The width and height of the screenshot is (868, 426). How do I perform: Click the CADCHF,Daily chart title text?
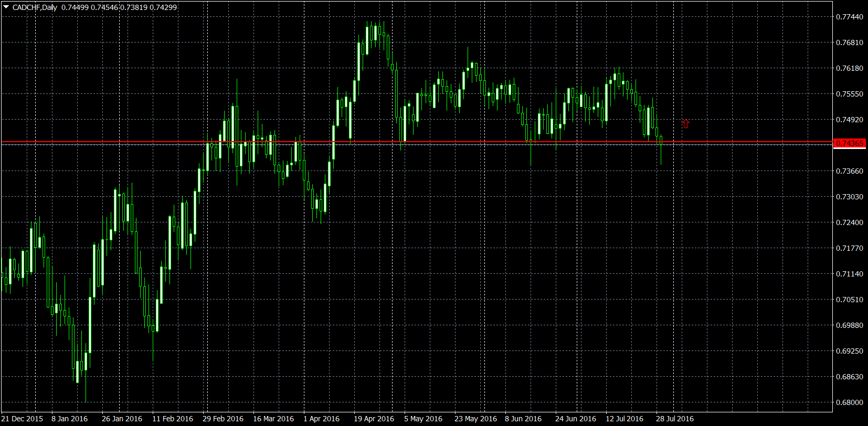pos(35,7)
